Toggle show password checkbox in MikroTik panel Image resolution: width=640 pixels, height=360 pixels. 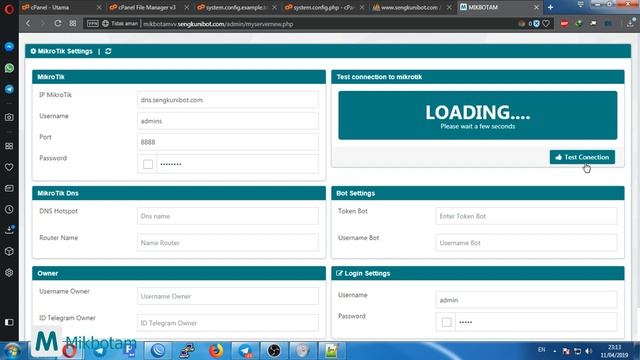point(148,164)
